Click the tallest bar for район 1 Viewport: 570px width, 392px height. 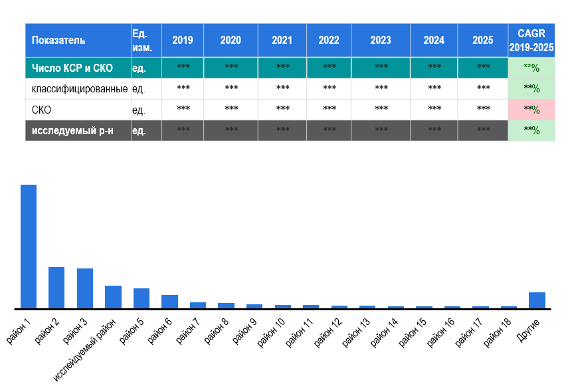point(29,246)
